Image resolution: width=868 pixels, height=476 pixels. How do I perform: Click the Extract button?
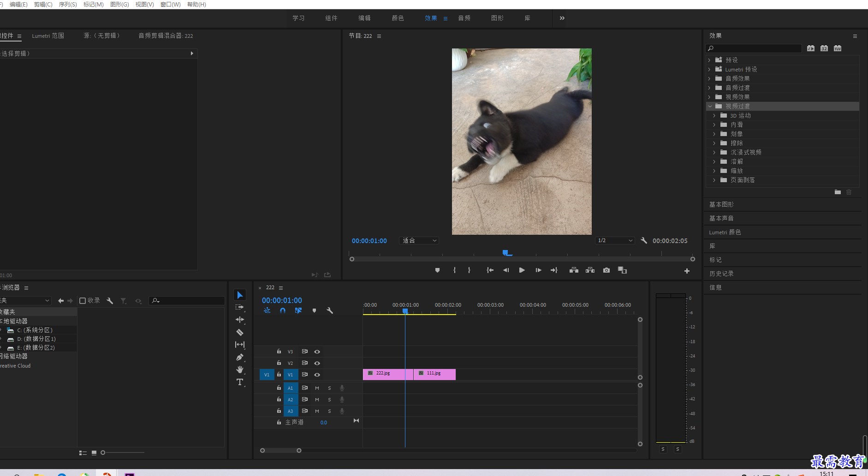tap(590, 270)
